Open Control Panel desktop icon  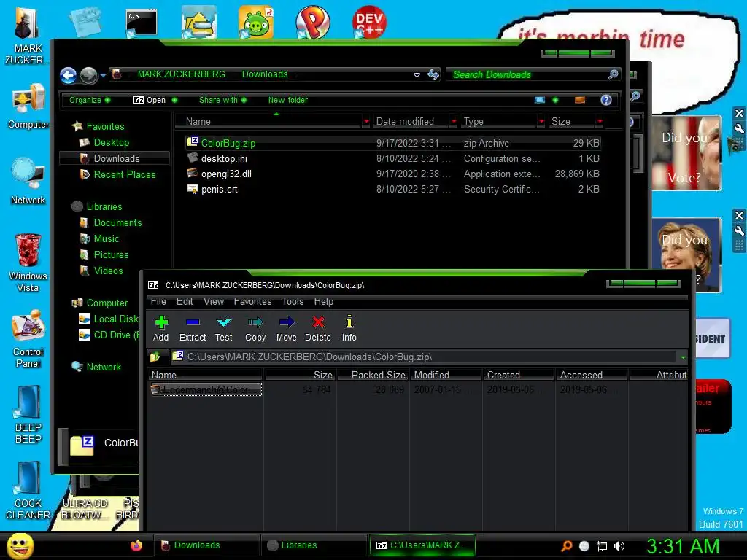point(28,339)
